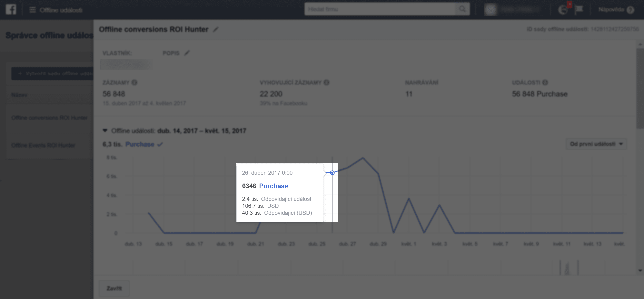Click into the Hledat firmu search field
This screenshot has height=299, width=644.
click(380, 9)
